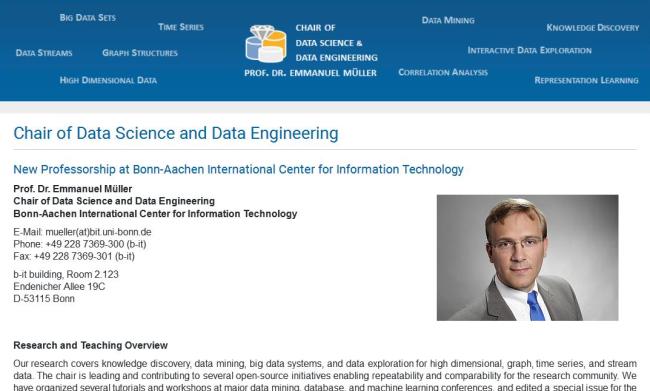The height and width of the screenshot is (391, 650).
Task: Click the Graph Structures header label
Action: (x=140, y=53)
